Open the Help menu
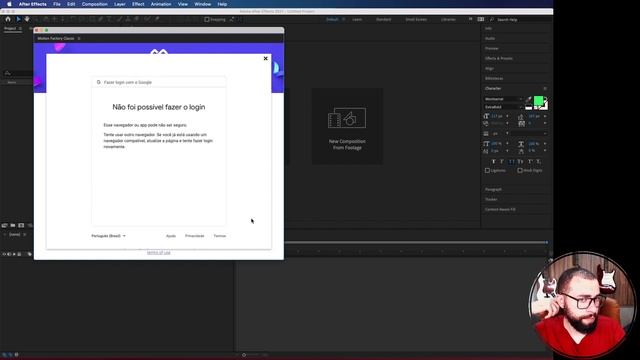The image size is (640, 360). click(222, 4)
